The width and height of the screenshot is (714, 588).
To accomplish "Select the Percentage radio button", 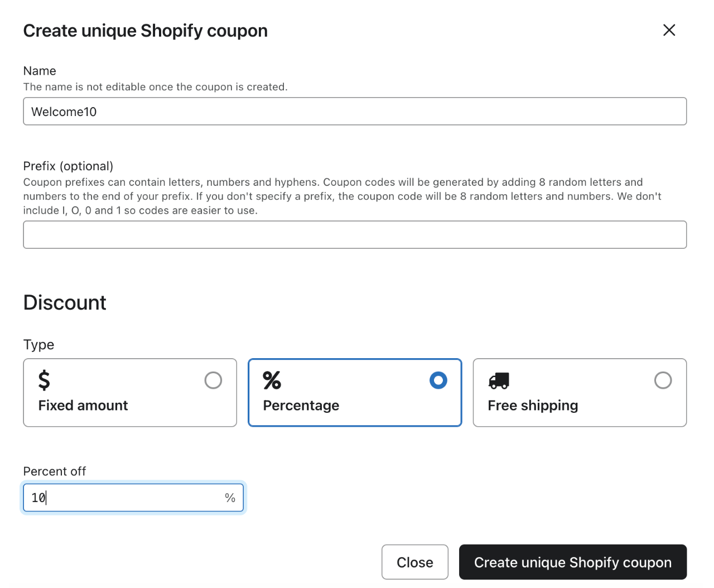I will pyautogui.click(x=438, y=380).
